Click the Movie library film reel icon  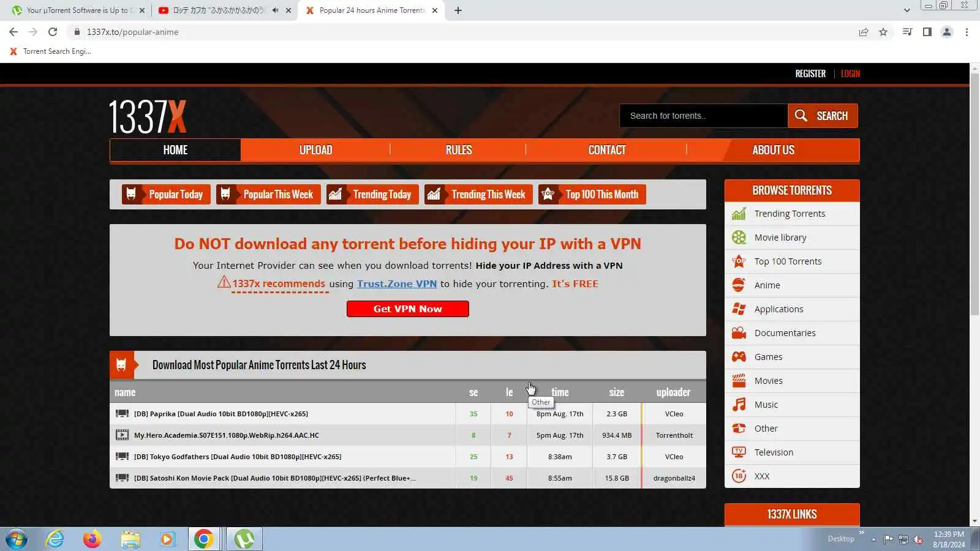739,238
